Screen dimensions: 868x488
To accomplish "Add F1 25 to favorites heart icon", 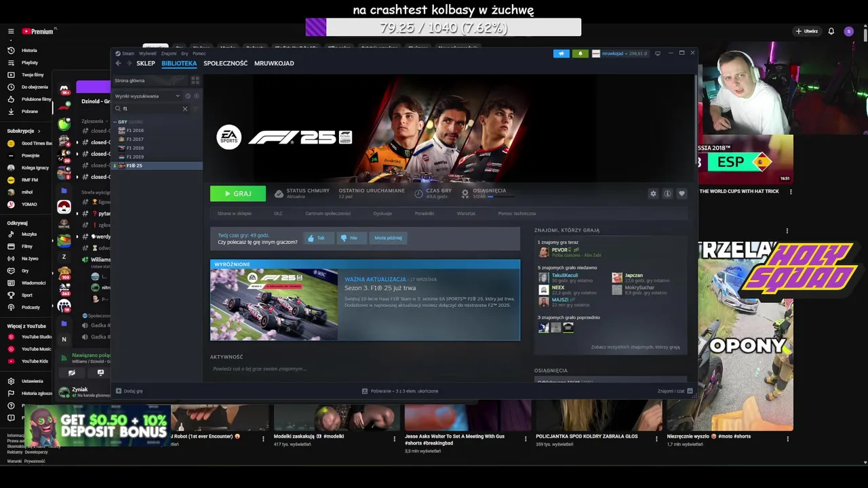I will tap(682, 194).
